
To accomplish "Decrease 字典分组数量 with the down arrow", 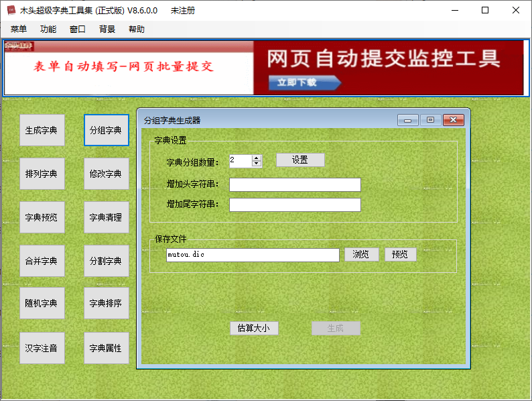I will click(256, 164).
